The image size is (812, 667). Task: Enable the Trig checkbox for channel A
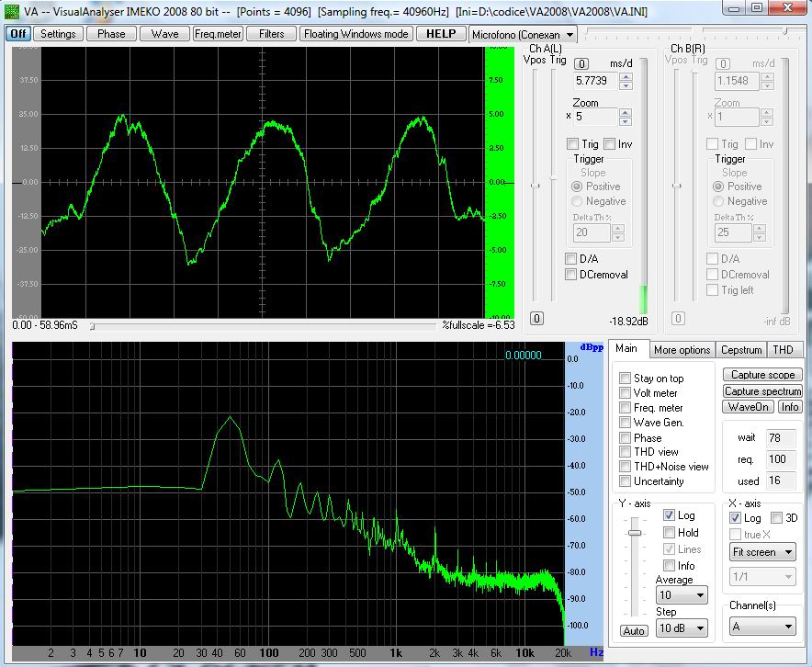[x=574, y=144]
